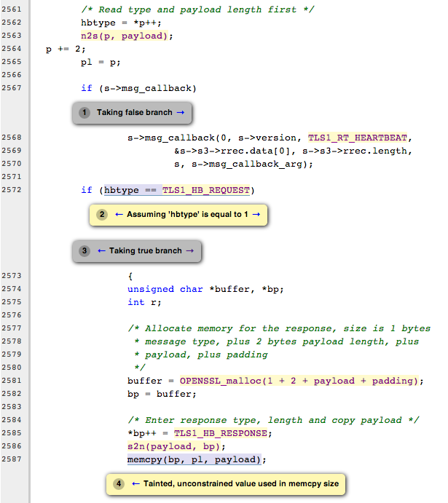
Task: Click the previous-step arrow in bubble 2
Action: click(119, 215)
